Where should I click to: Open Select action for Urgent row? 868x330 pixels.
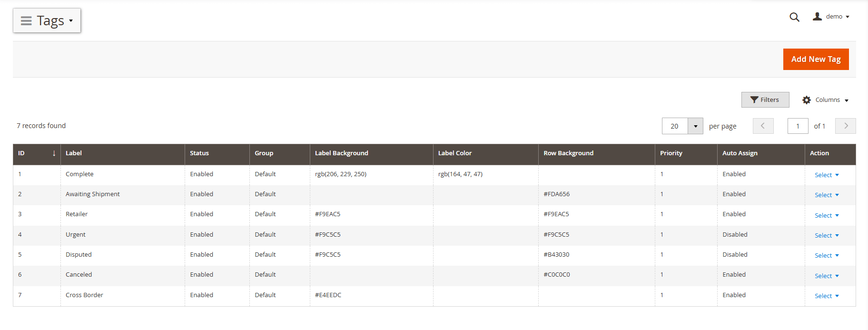tap(826, 235)
